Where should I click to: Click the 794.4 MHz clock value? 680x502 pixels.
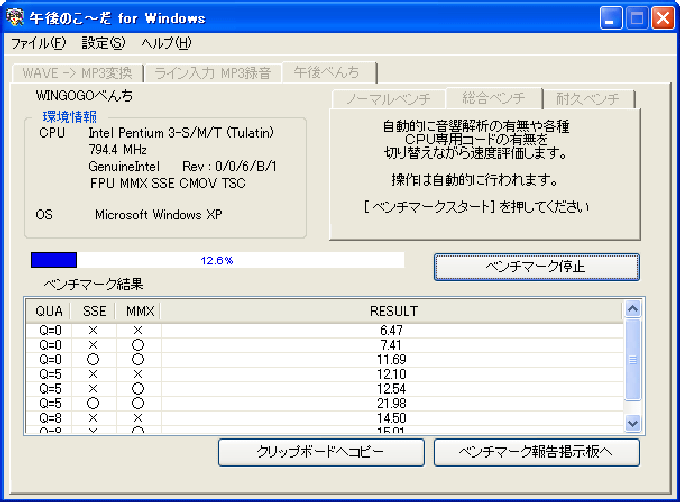click(x=118, y=150)
